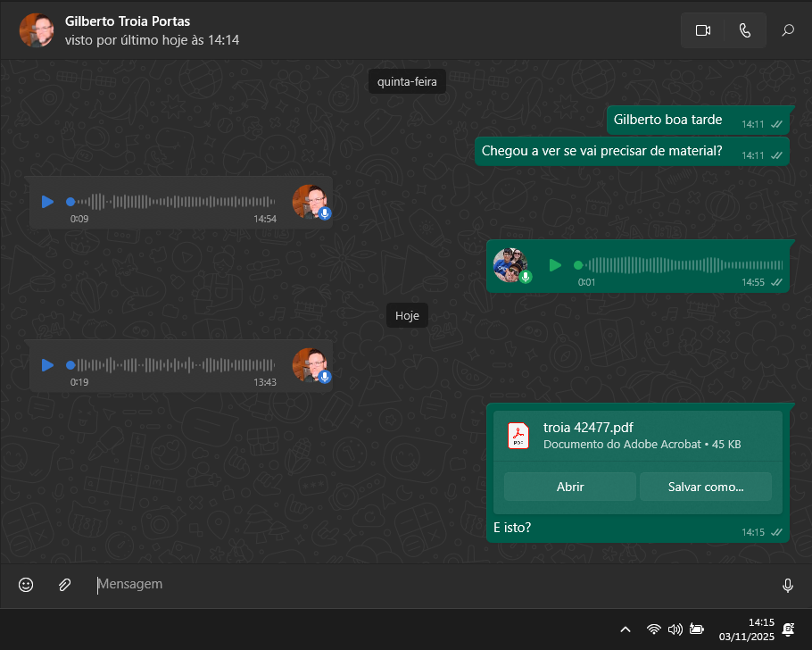
Task: Click the attach file paperclip icon
Action: (64, 585)
